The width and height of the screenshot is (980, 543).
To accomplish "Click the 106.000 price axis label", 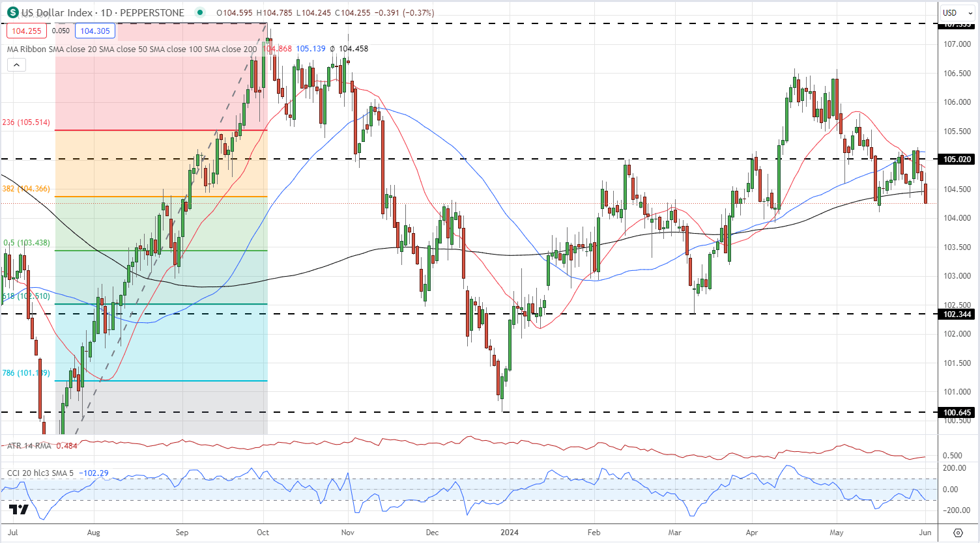I will (957, 102).
